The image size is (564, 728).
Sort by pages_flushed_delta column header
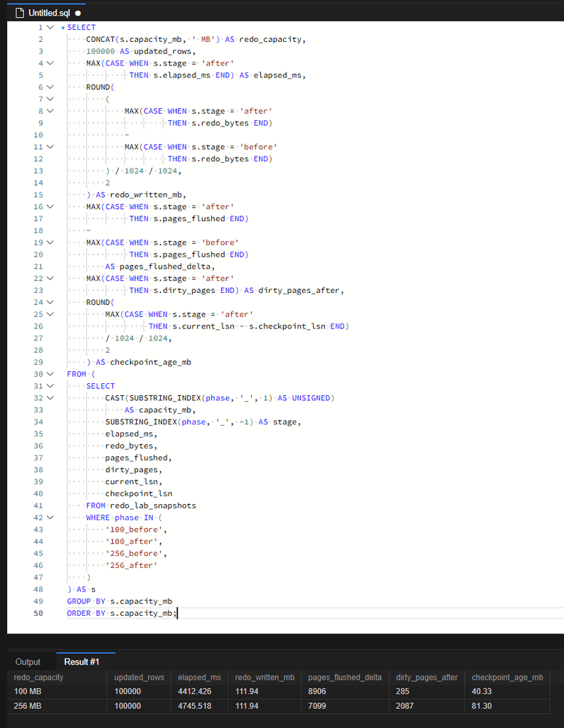345,678
